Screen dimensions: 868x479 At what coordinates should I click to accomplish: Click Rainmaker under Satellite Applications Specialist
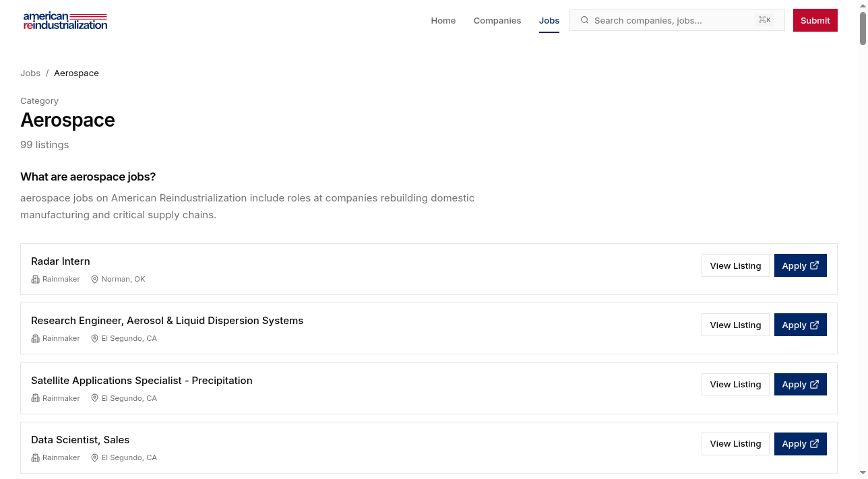[61, 398]
